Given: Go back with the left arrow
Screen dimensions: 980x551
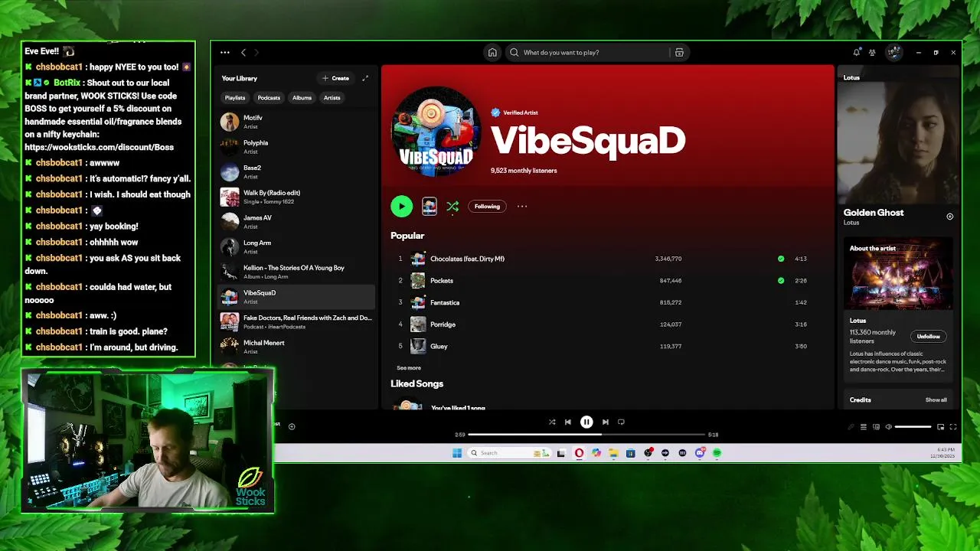Looking at the screenshot, I should point(243,53).
